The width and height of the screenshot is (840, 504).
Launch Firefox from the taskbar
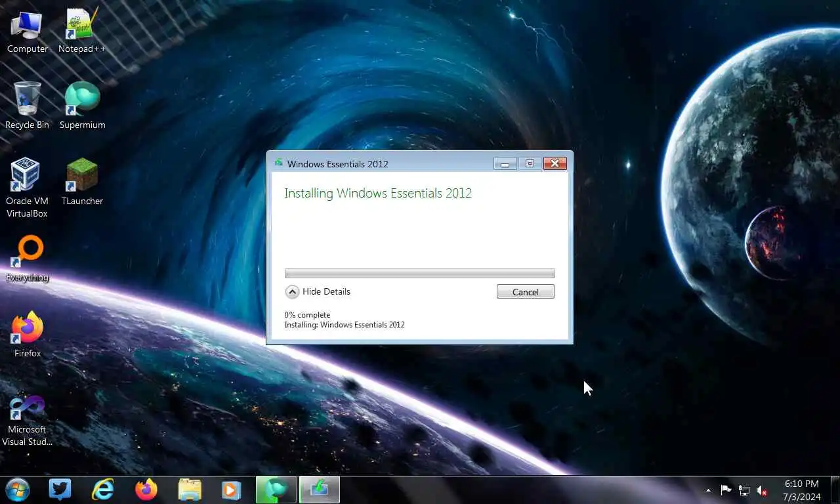pyautogui.click(x=146, y=490)
